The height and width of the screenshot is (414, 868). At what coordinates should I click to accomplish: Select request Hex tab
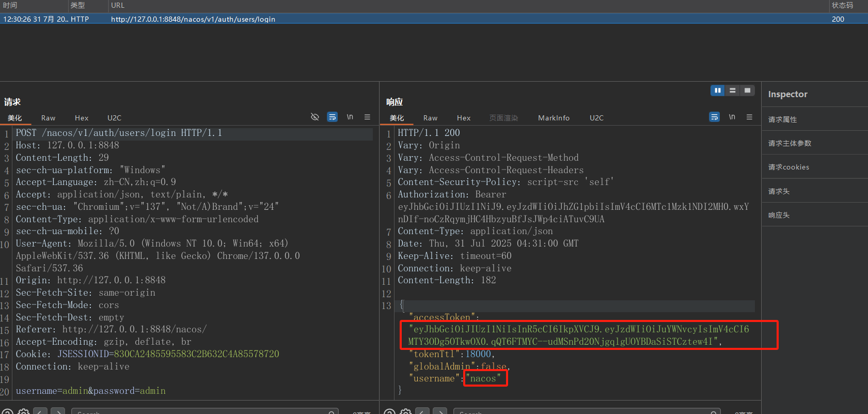point(82,118)
